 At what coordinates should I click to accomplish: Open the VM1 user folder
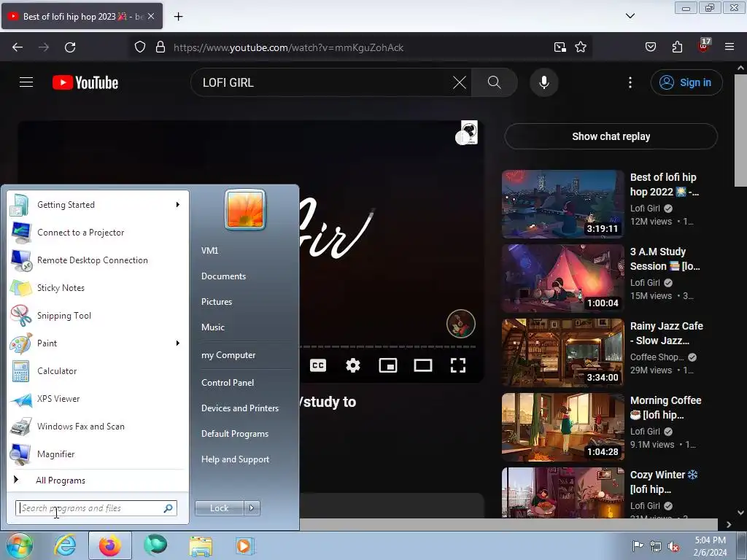pos(209,251)
